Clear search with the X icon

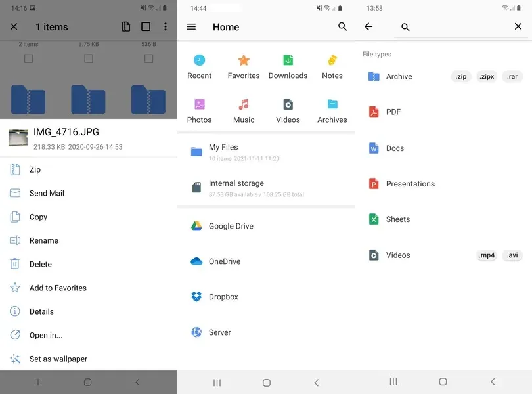tap(518, 26)
